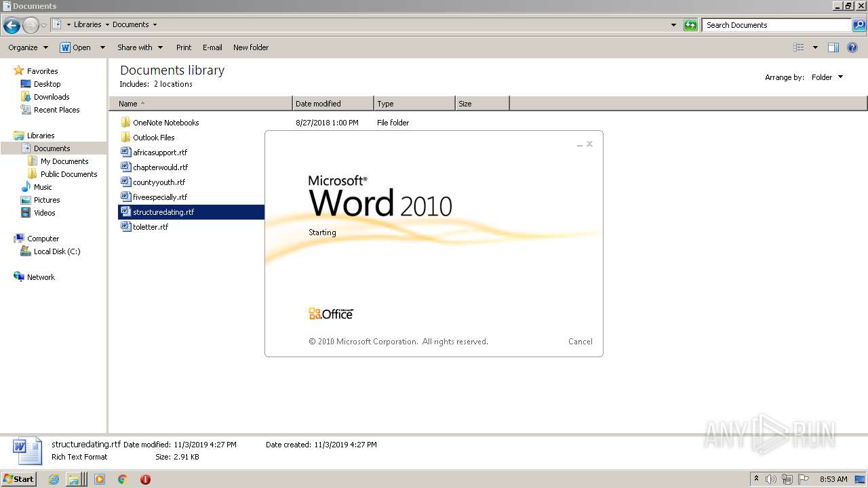Click in the Search Documents field
This screenshot has height=488, width=868.
pos(777,25)
